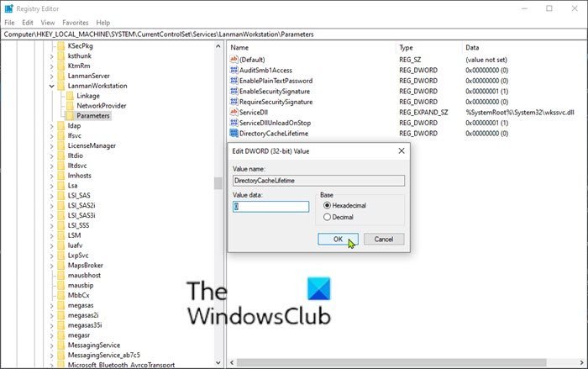The width and height of the screenshot is (588, 369).
Task: Click the values pane horizontal scrollbar thumb
Action: 391,362
